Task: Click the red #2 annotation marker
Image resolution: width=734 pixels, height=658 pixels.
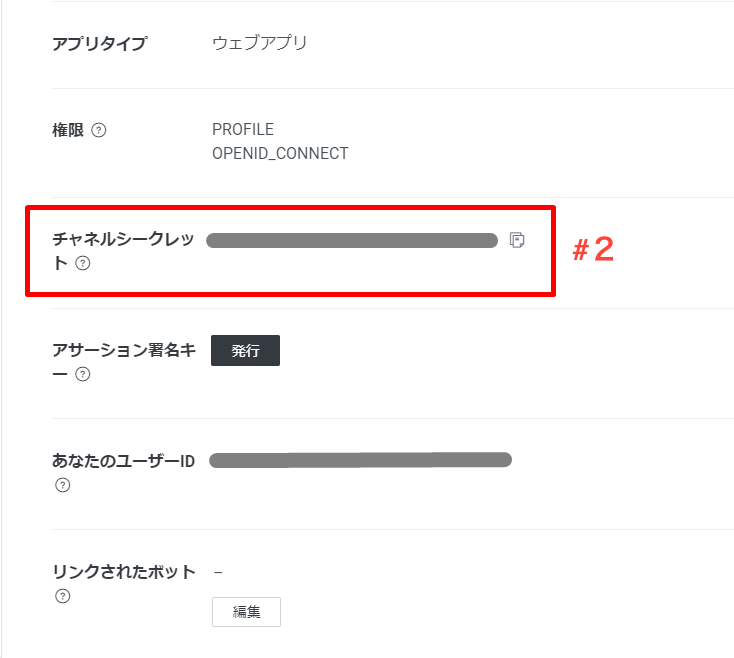Action: click(x=592, y=250)
